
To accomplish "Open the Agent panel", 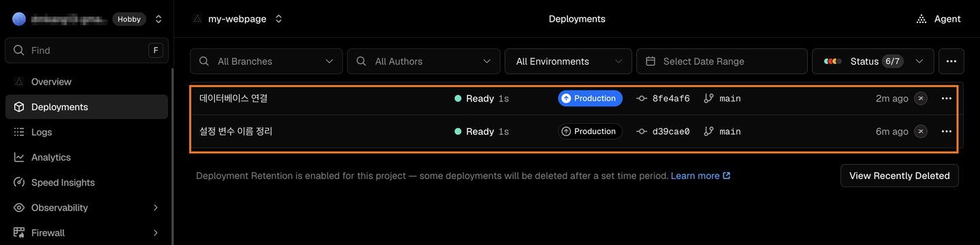I will (938, 19).
